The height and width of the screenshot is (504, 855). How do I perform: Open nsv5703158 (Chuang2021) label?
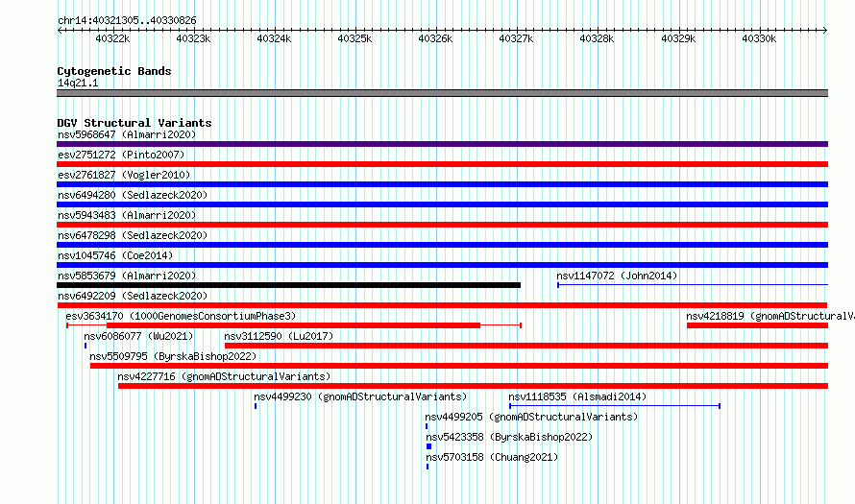coord(493,457)
